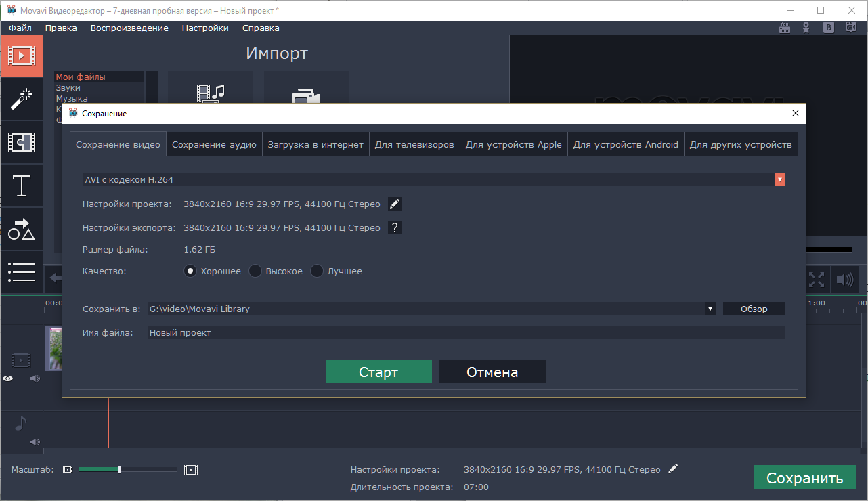Click the preview volume speaker icon
This screenshot has width=868, height=501.
tap(844, 280)
